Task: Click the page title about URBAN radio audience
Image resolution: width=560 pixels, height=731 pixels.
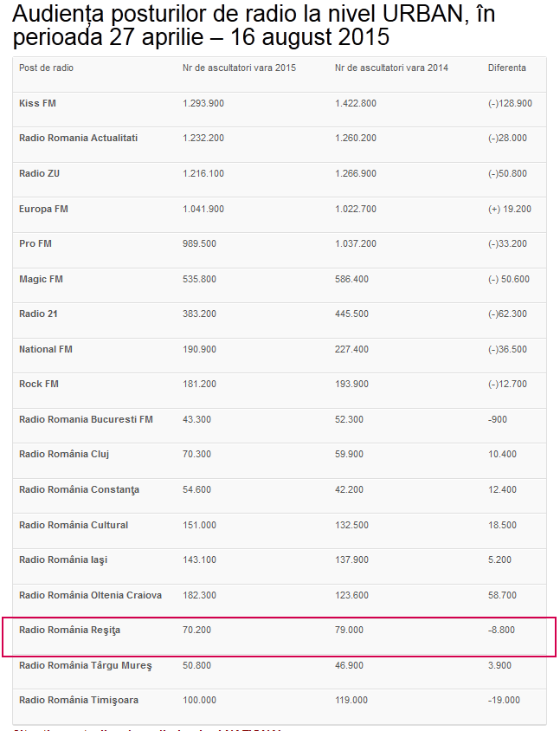Action: [x=254, y=26]
